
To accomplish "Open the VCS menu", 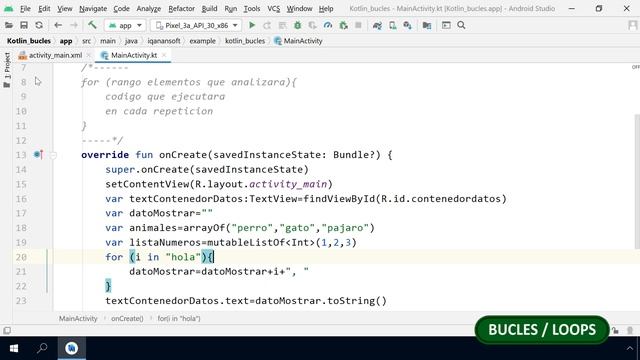I will pyautogui.click(x=273, y=9).
